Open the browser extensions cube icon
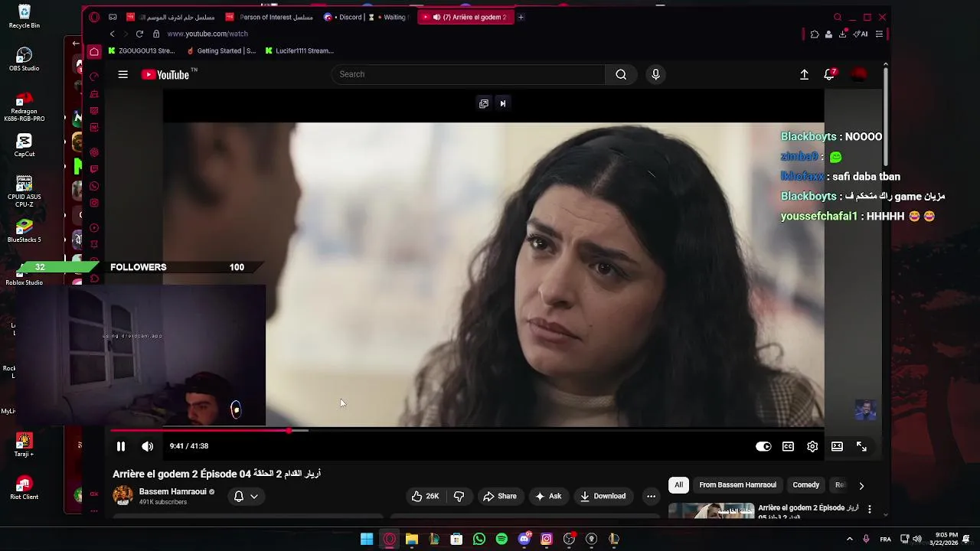 click(x=815, y=34)
